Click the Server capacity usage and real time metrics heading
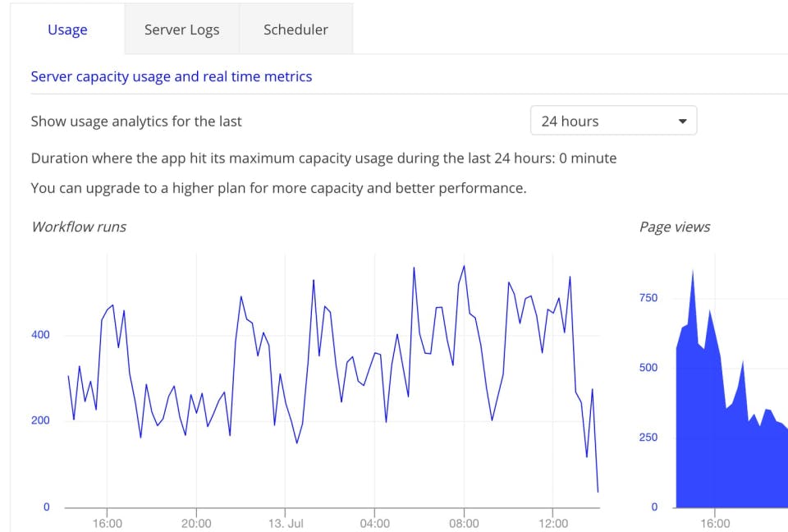Viewport: 788px width, 532px height. point(172,76)
